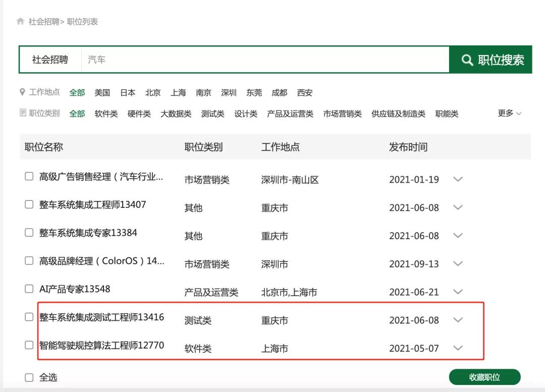Select checkbox for 智能驾驶规控算法工程师12770
545x392 pixels.
29,345
